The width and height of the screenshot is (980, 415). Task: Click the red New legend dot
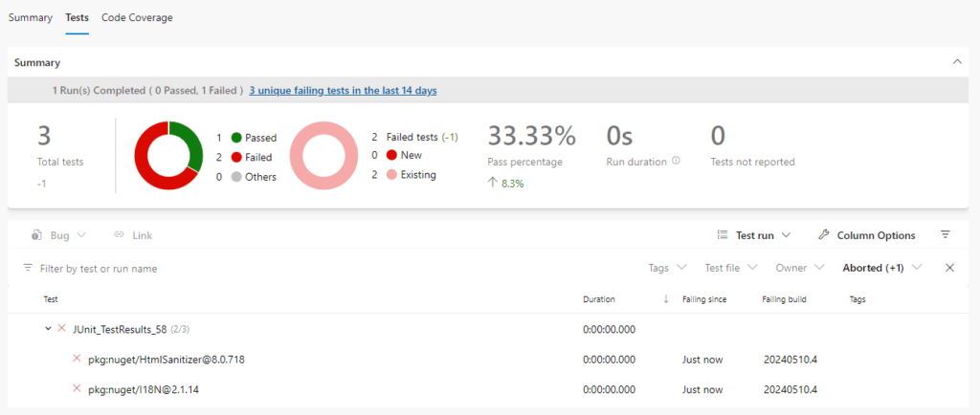(391, 156)
